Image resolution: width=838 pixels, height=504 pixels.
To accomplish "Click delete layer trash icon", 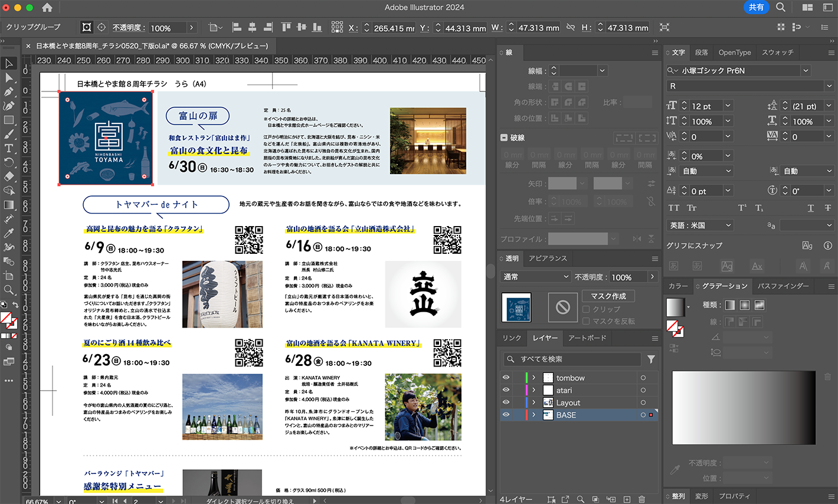I will 642,499.
